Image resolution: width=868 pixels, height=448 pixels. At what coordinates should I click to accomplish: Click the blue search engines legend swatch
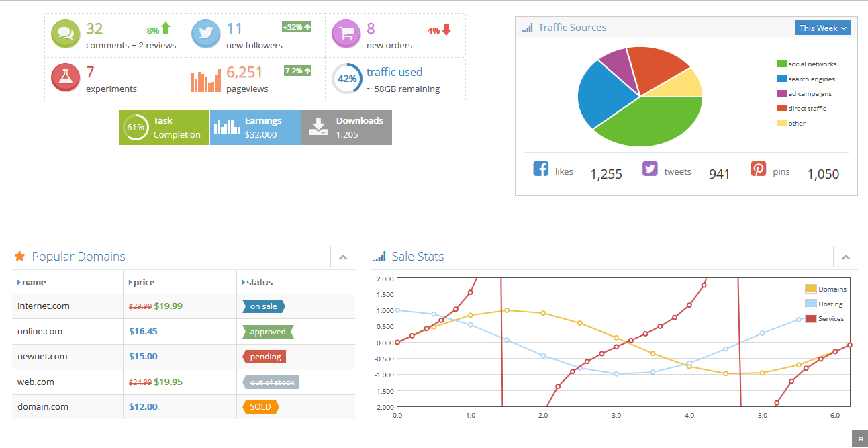pyautogui.click(x=781, y=79)
